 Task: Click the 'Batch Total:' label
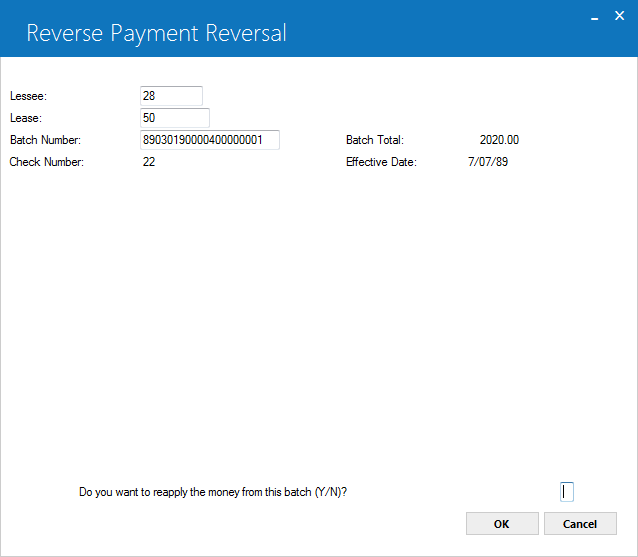[375, 140]
